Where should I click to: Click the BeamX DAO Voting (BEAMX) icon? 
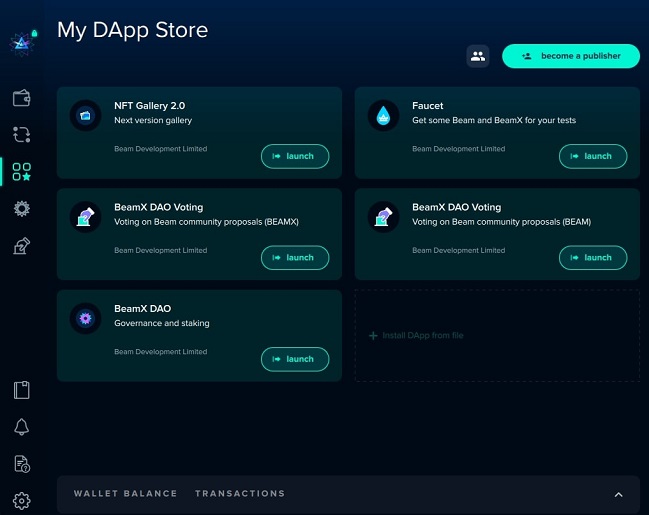86,217
